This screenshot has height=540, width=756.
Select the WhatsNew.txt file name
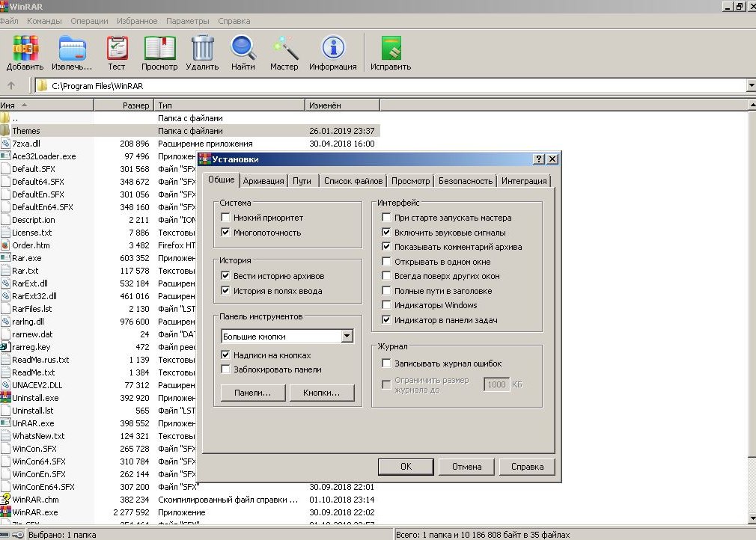click(38, 436)
